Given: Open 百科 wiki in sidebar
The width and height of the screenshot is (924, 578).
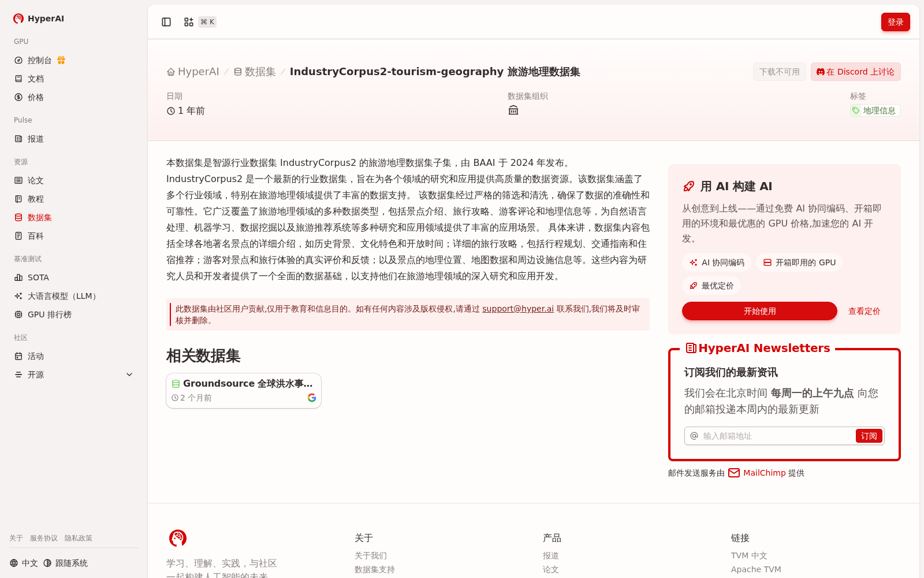Looking at the screenshot, I should click(x=74, y=236).
